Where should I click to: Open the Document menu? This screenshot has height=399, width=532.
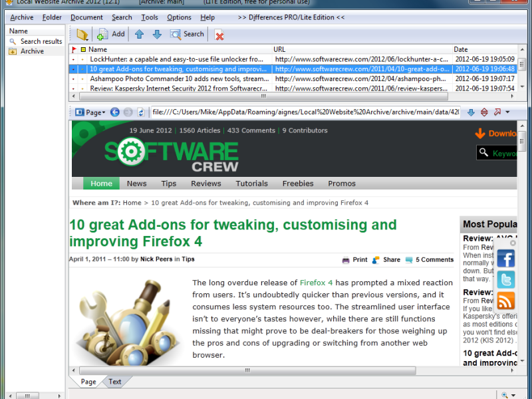(86, 17)
